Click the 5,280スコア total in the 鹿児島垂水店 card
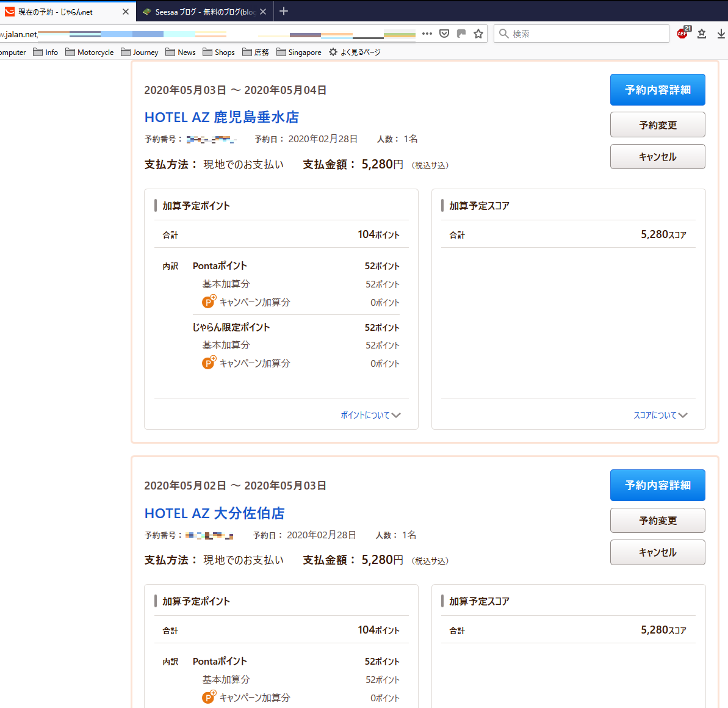This screenshot has height=708, width=728. [663, 234]
